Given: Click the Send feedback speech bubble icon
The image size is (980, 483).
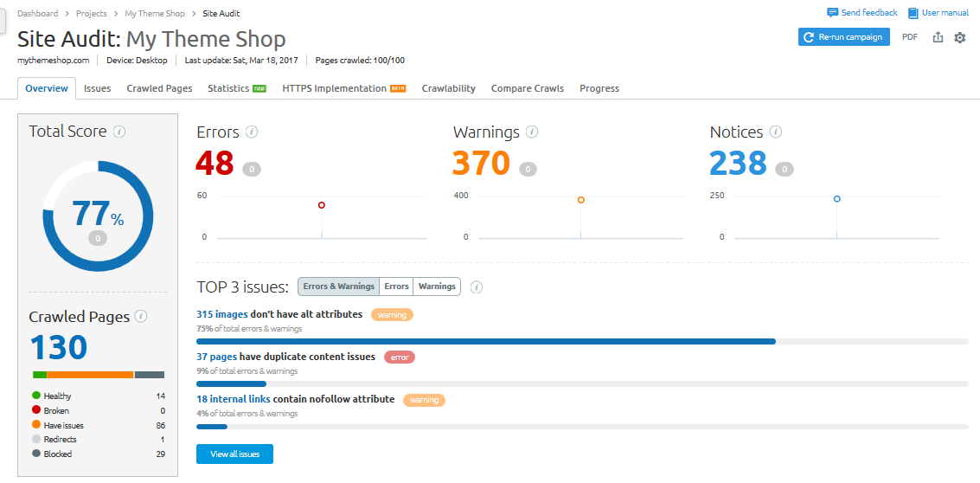Looking at the screenshot, I should tap(832, 12).
